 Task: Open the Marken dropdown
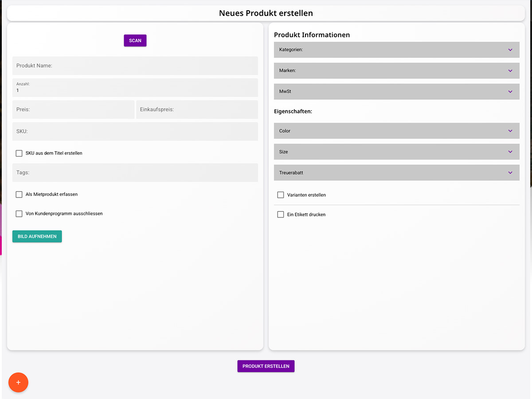[396, 70]
